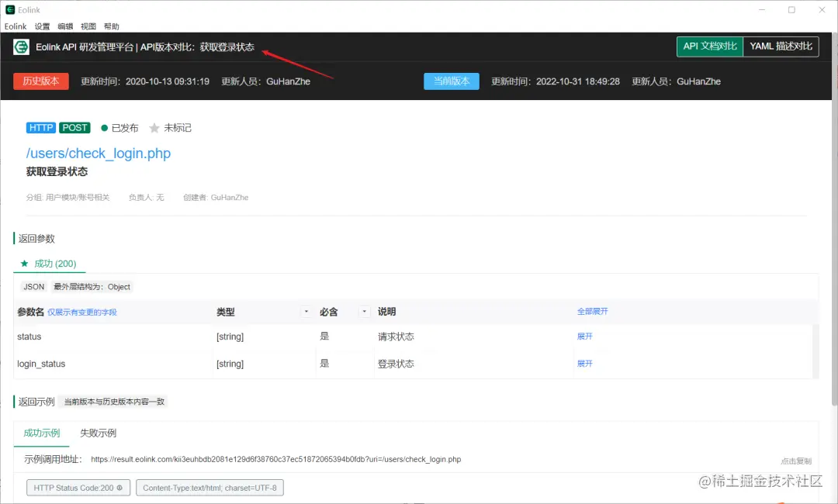Image resolution: width=838 pixels, height=504 pixels.
Task: Click 创建者: GuHanZhe text
Action: coord(216,198)
